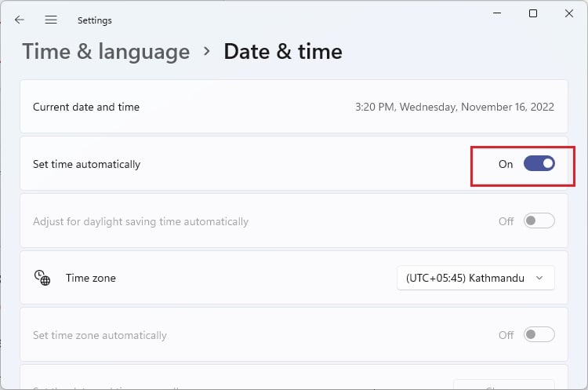Click the 3:20 PM Wednesday date text

coord(455,107)
